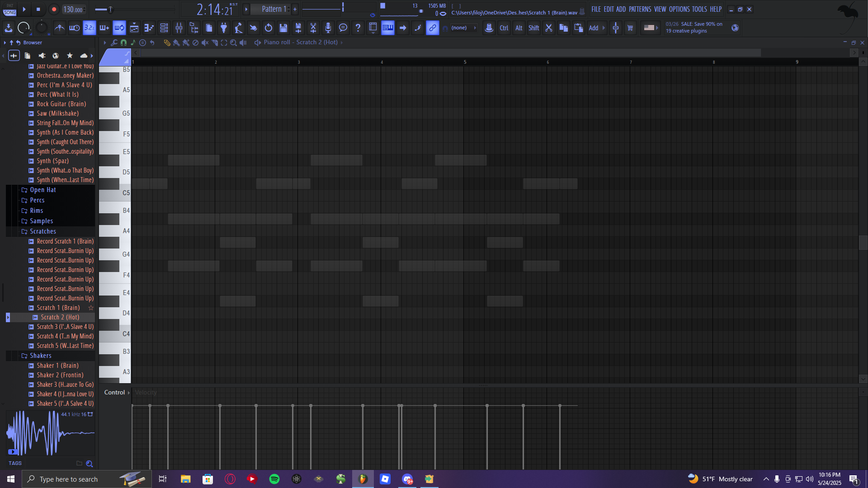
Task: Open the OPTIONS menu
Action: [x=679, y=9]
